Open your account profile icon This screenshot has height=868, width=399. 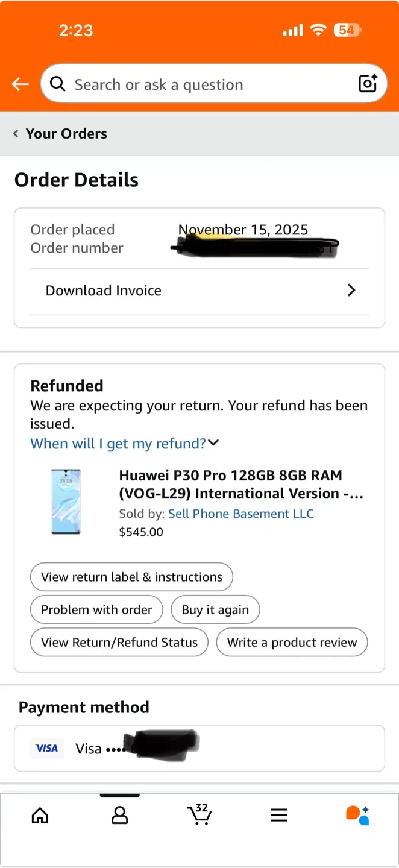[119, 815]
